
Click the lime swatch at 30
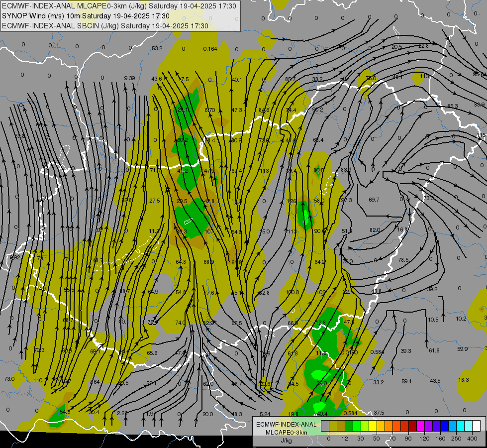(x=365, y=426)
